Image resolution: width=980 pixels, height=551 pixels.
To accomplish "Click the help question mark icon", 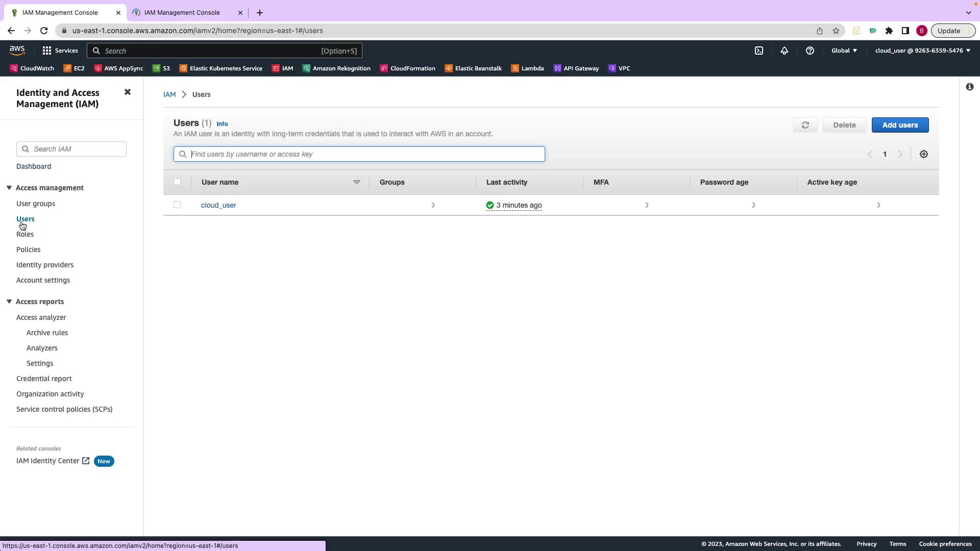I will point(810,51).
